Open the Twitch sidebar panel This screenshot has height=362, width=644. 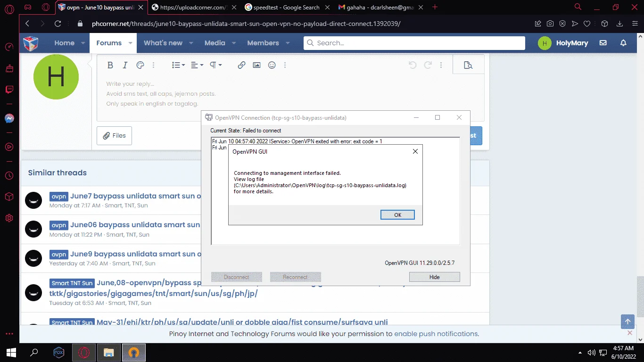coord(9,90)
